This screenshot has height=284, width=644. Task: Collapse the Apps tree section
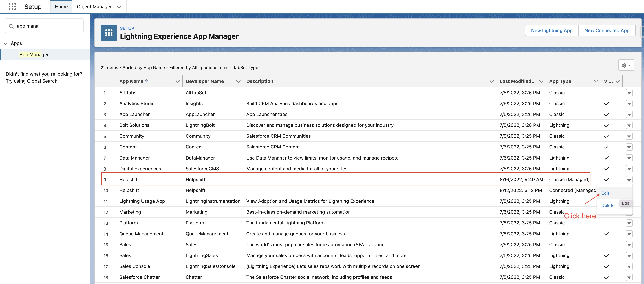point(6,43)
